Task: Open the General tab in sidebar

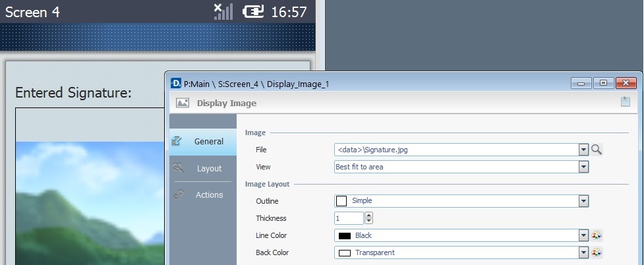Action: click(203, 142)
